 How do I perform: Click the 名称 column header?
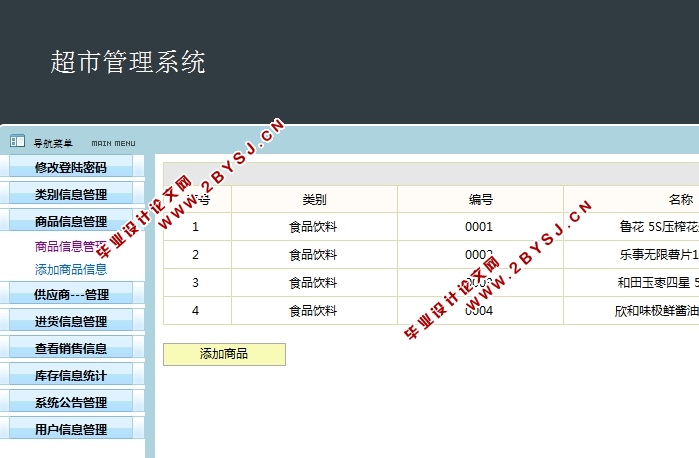pos(680,199)
